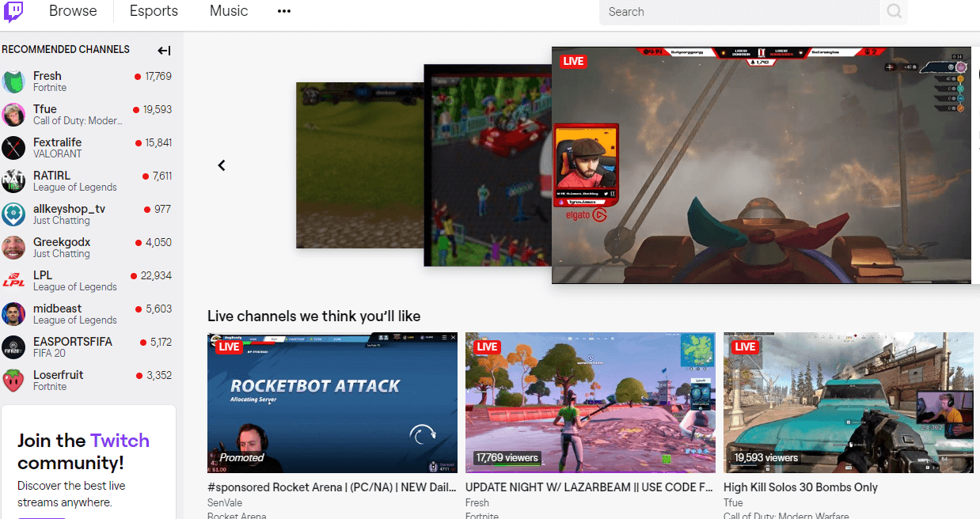Open the EASPORTSFIFA channel logo

tap(13, 347)
